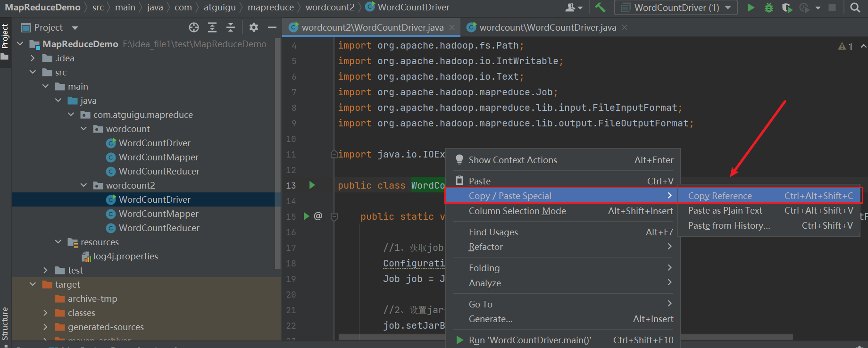Run 'WordCountDriver.main()' from context menu
This screenshot has height=348, width=868.
(x=563, y=340)
